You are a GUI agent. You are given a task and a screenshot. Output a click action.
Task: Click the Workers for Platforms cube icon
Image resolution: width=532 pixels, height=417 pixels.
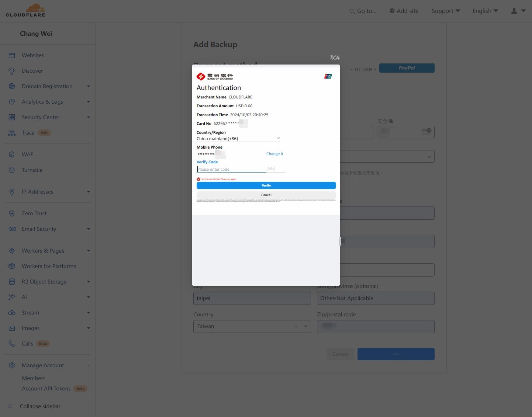[x=12, y=266]
